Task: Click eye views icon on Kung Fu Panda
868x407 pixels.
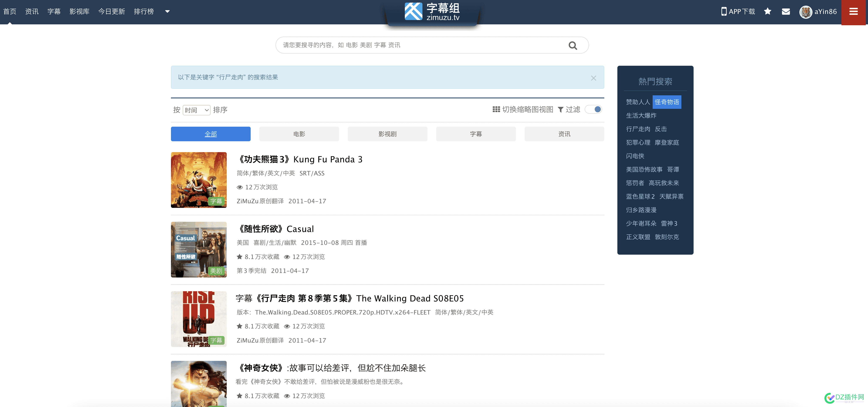Action: 240,187
